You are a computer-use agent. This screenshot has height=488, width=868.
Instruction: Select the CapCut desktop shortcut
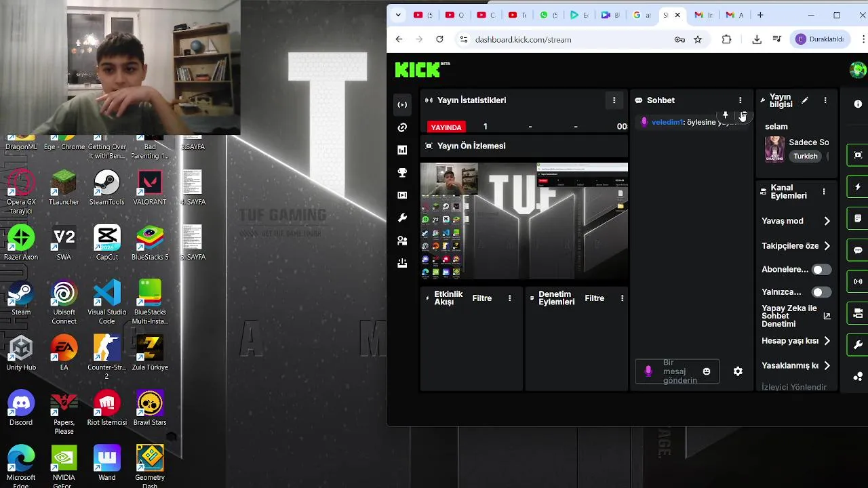pos(106,243)
